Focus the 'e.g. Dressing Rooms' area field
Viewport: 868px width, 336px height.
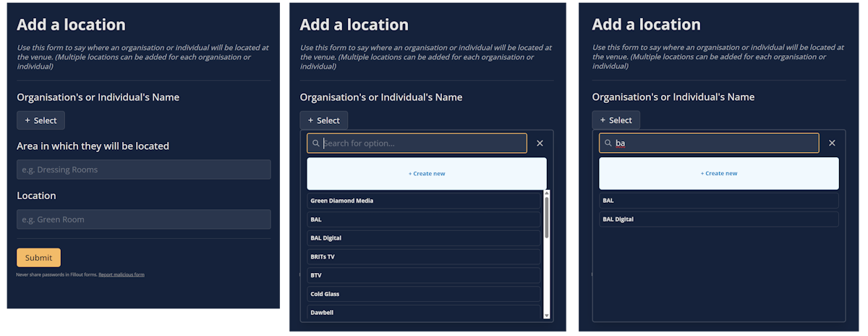coord(143,169)
